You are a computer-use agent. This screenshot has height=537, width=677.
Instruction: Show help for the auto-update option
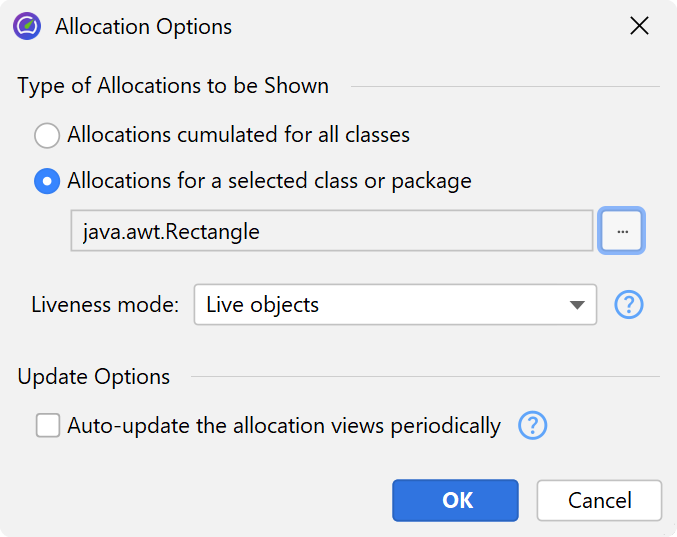(x=533, y=426)
